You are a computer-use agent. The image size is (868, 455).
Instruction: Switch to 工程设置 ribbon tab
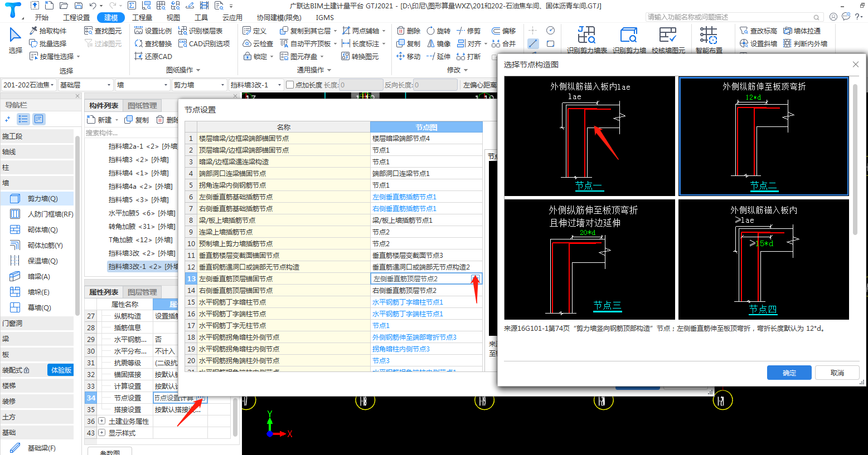point(76,17)
